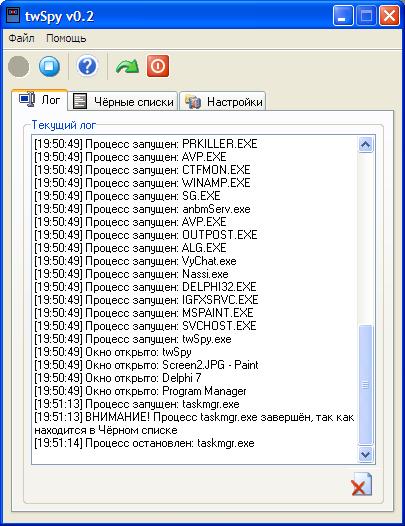Click the 'Окно открыто: twSpy' log line
Screen dimensions: 405x526
pos(113,352)
